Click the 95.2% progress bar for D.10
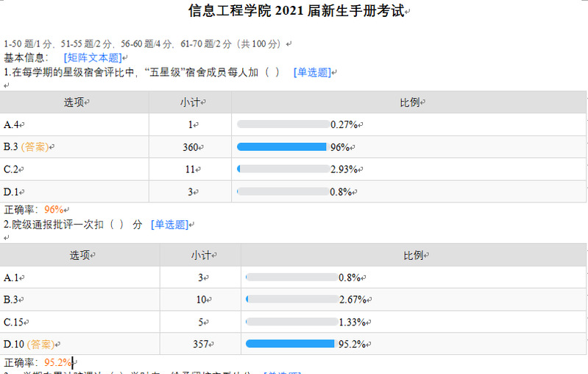This screenshot has width=588, height=374. coord(290,344)
